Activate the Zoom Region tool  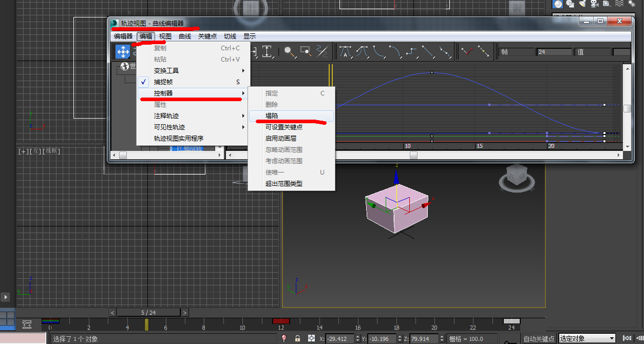305,51
